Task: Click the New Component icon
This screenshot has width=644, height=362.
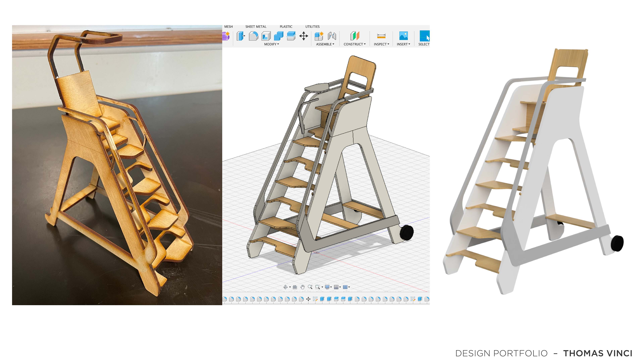Action: point(319,36)
